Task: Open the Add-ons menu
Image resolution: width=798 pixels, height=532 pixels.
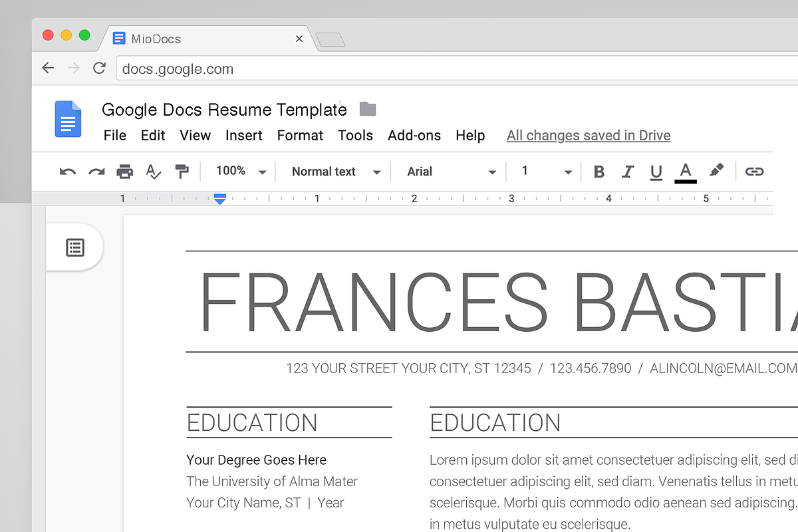Action: click(x=414, y=136)
